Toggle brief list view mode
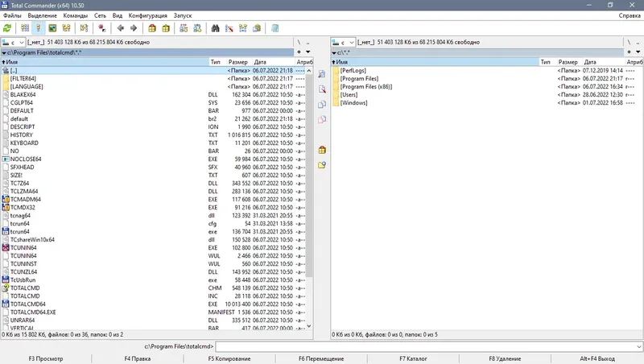 pos(25,28)
